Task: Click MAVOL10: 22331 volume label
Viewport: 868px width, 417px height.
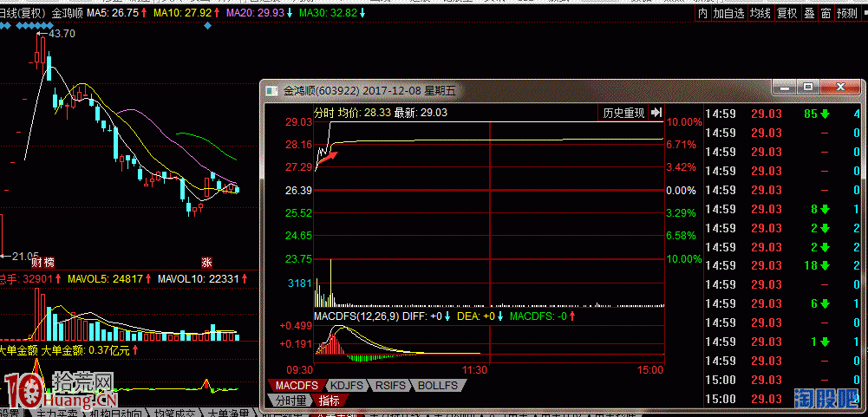Action: 199,278
